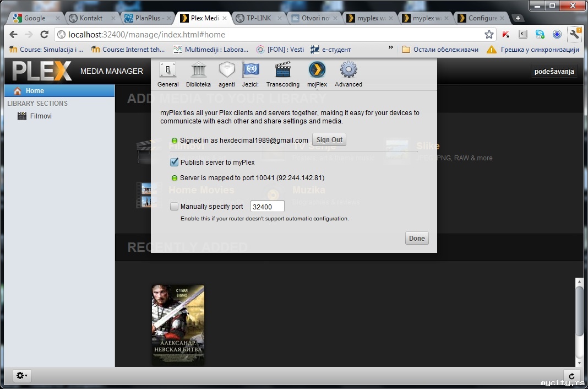
Task: Open the Jezici language settings
Action: coord(251,74)
